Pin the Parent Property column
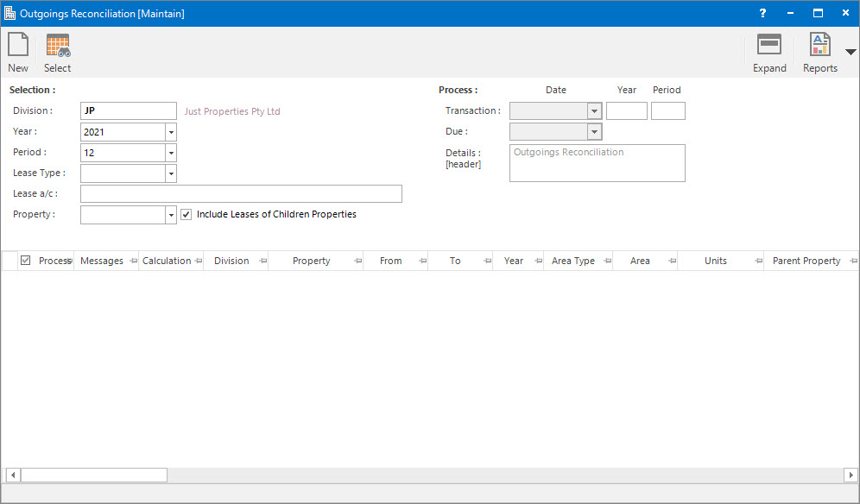Screen dimensions: 860x504 tap(853, 261)
